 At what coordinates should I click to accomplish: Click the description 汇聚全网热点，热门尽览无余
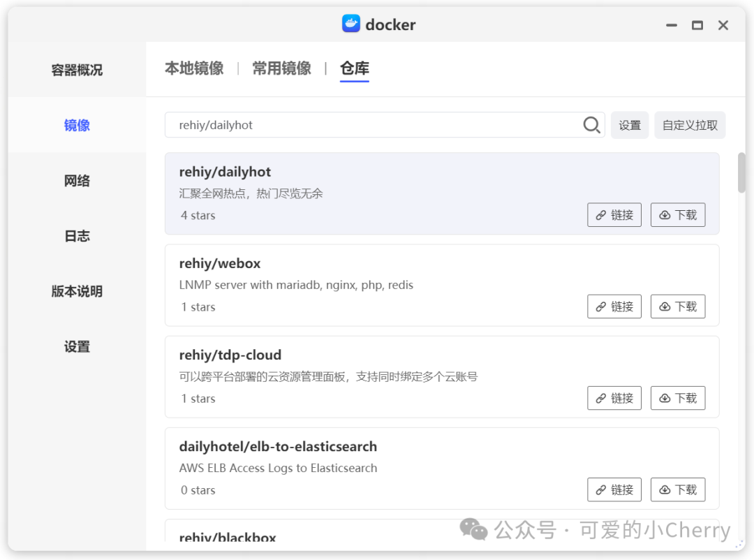(251, 194)
